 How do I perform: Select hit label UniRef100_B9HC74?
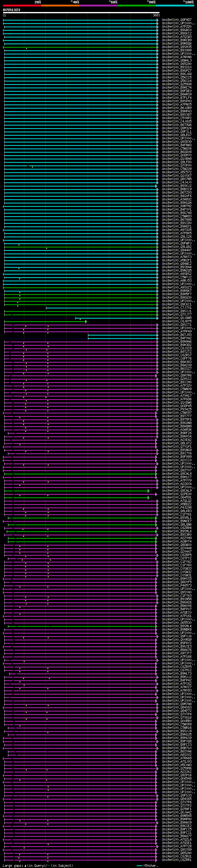pyautogui.click(x=177, y=88)
